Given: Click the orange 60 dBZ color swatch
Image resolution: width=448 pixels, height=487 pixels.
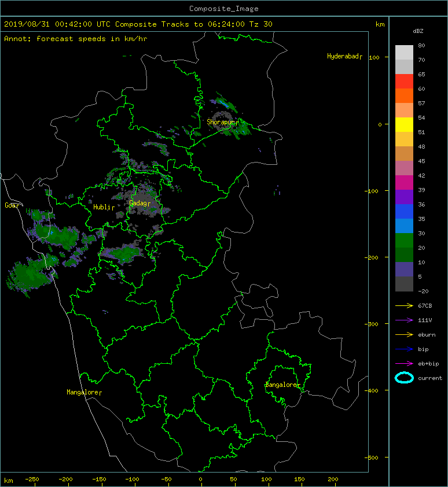Looking at the screenshot, I should (404, 95).
